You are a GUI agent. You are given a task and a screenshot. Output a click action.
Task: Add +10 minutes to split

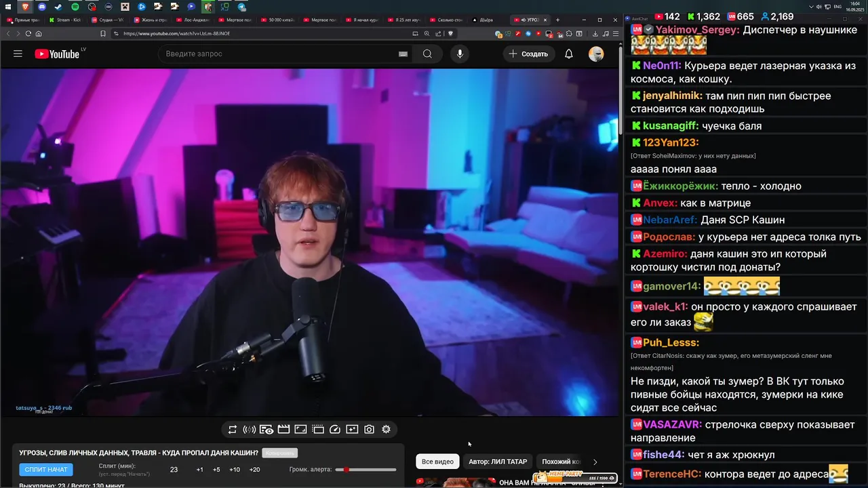coord(235,470)
